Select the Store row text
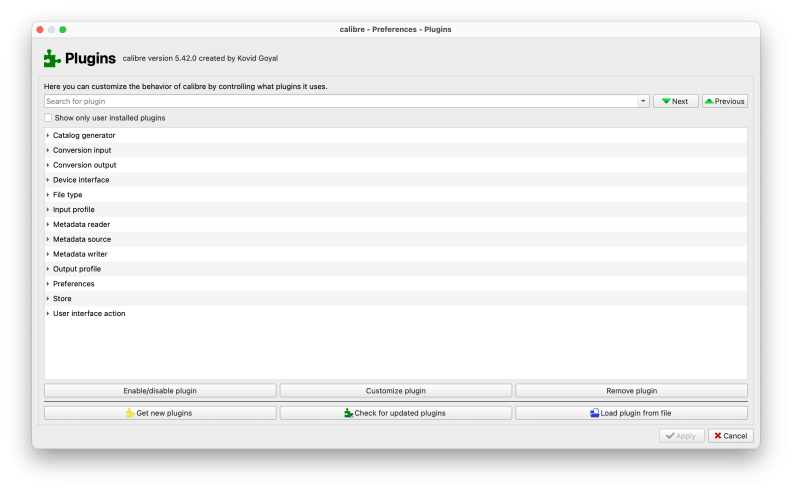Viewport: 792px width, 491px height. click(x=62, y=299)
